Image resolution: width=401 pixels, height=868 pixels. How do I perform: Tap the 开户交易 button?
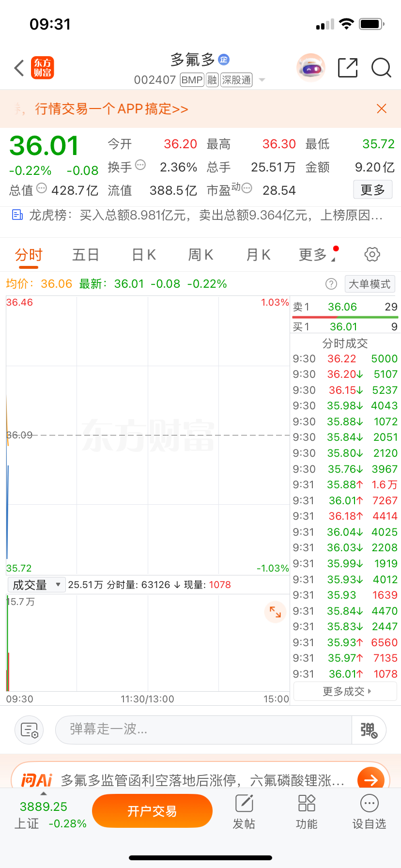click(152, 811)
